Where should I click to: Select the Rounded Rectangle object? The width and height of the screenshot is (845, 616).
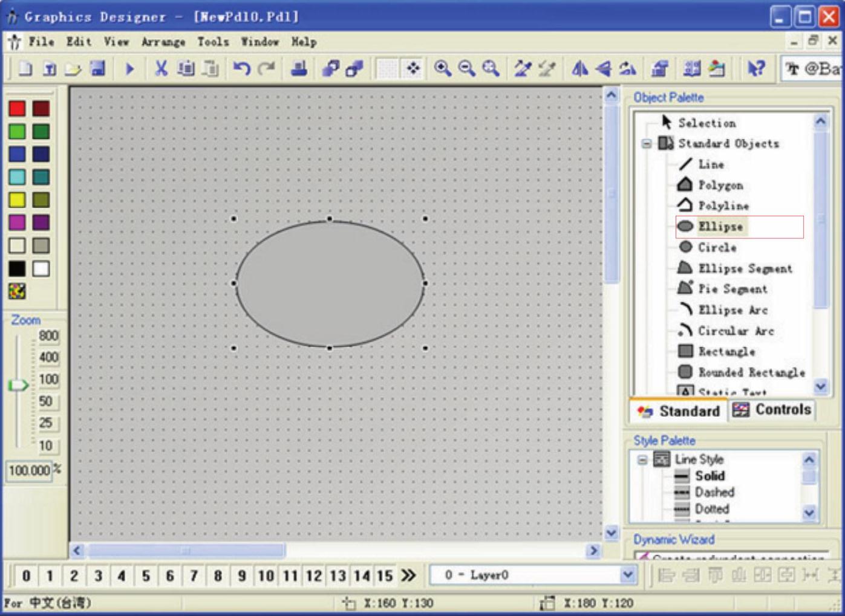pyautogui.click(x=751, y=372)
